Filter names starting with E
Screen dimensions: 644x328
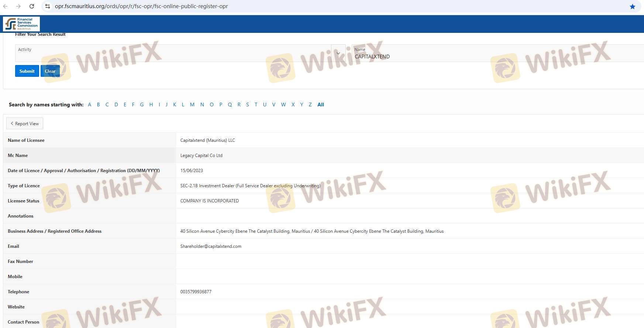125,105
